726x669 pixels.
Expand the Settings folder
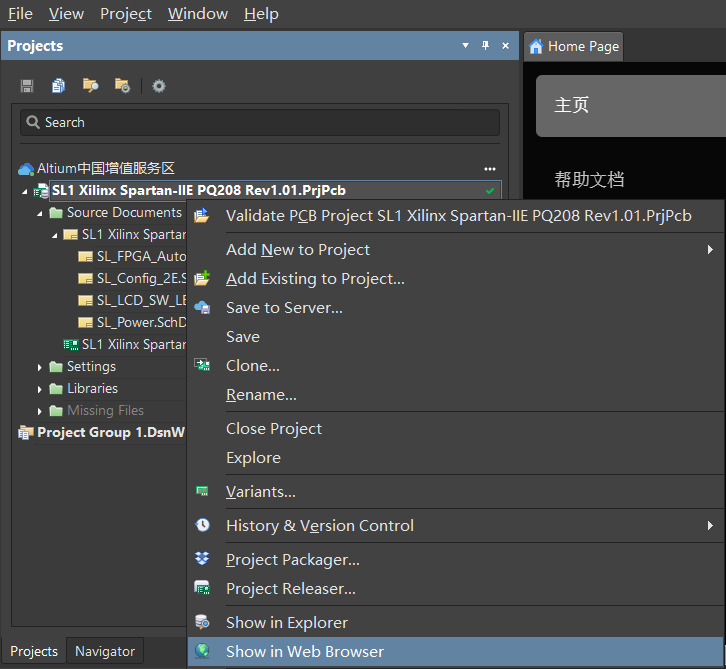39,368
